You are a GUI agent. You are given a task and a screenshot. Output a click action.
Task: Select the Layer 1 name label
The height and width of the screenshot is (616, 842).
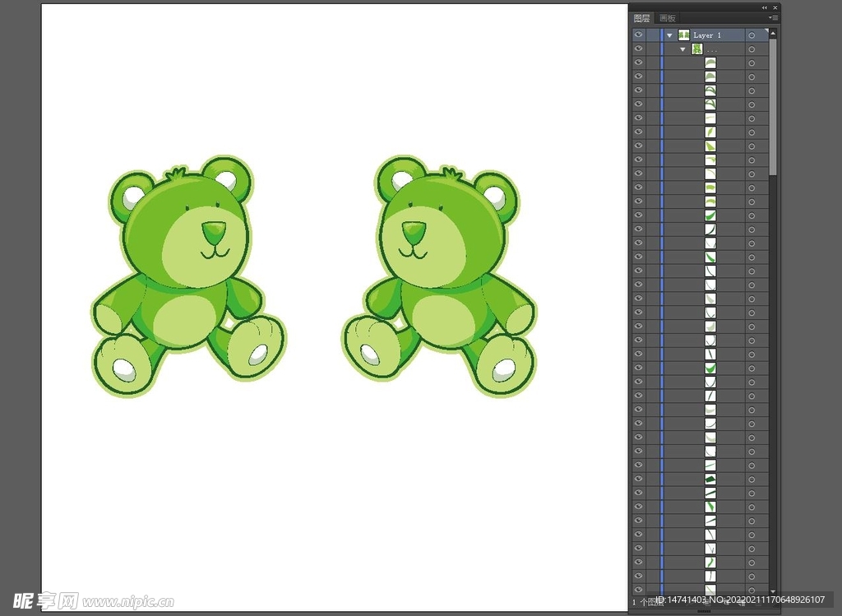pyautogui.click(x=707, y=35)
